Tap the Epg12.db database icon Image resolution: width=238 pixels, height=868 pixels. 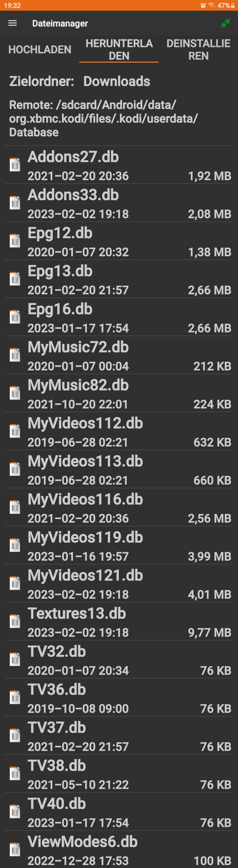(x=15, y=241)
